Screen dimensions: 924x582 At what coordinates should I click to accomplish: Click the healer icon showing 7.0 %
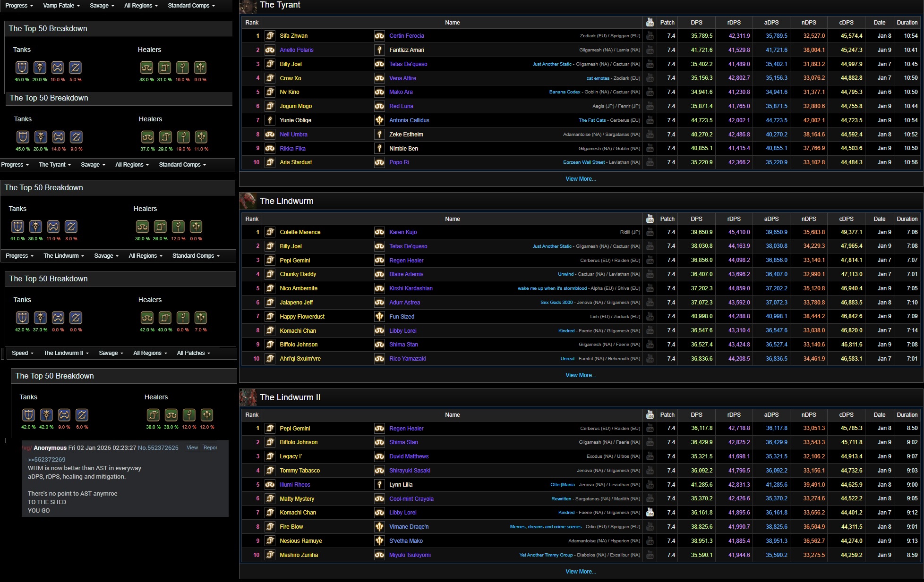pyautogui.click(x=201, y=318)
